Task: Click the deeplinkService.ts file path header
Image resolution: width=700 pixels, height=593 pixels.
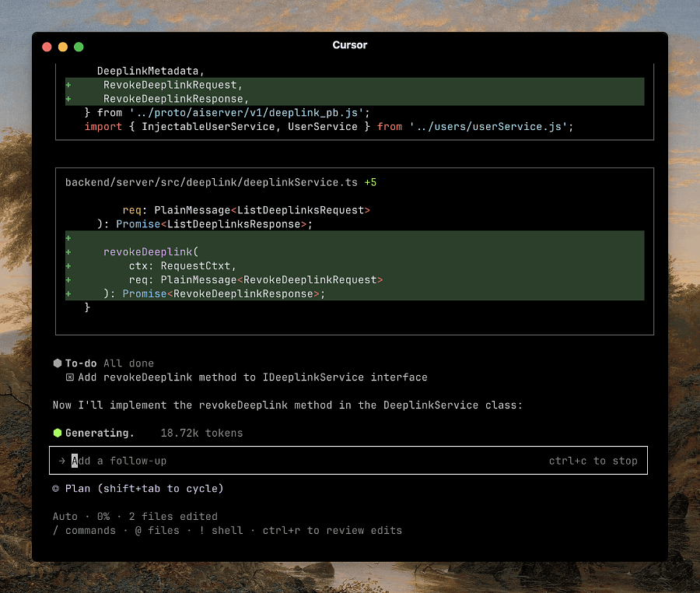Action: point(211,182)
